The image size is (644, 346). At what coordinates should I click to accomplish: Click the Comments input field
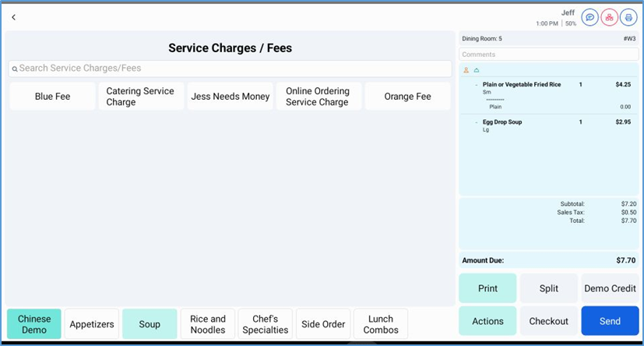click(x=548, y=55)
